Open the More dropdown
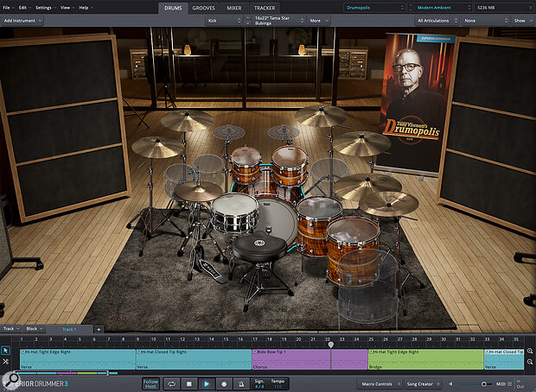This screenshot has height=392, width=536. coord(319,21)
